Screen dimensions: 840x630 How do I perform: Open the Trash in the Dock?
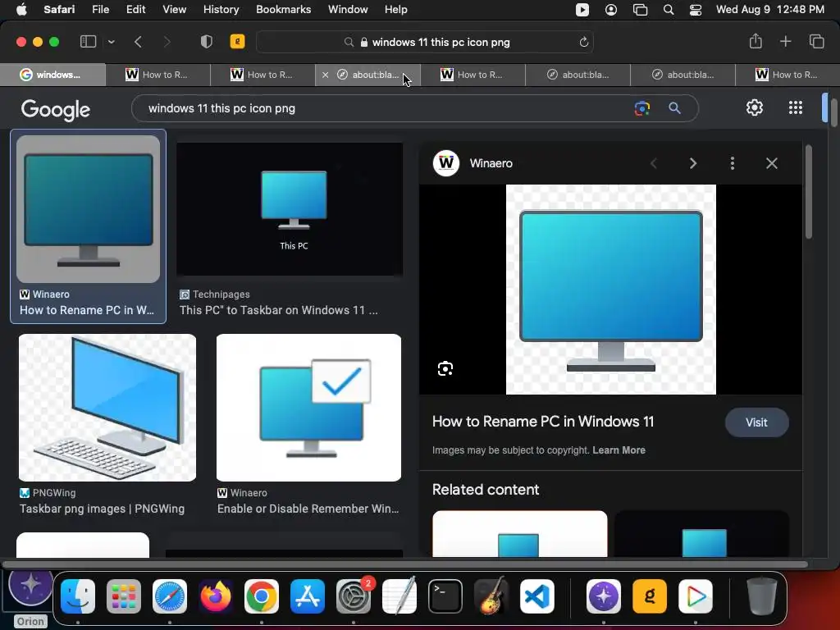point(762,596)
